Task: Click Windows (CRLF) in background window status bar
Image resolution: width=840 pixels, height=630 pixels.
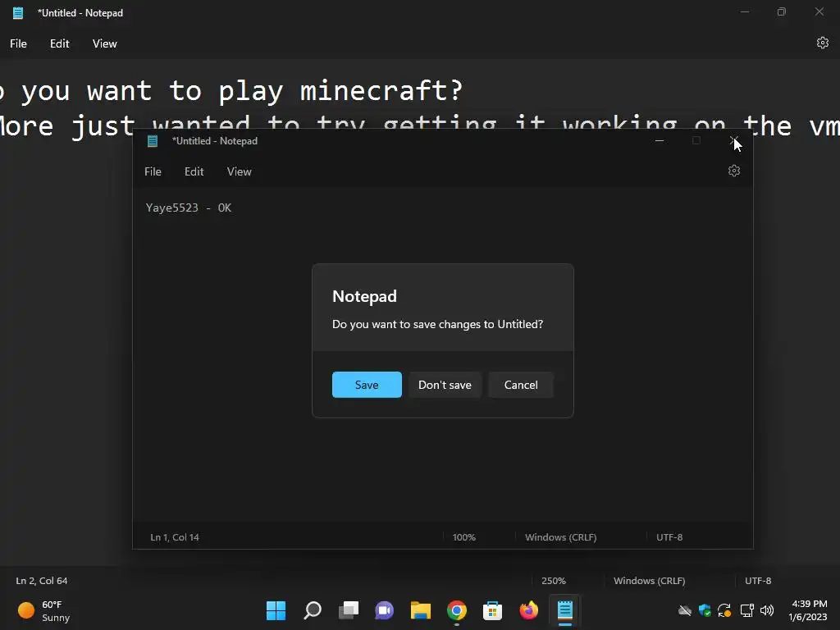Action: tap(650, 581)
